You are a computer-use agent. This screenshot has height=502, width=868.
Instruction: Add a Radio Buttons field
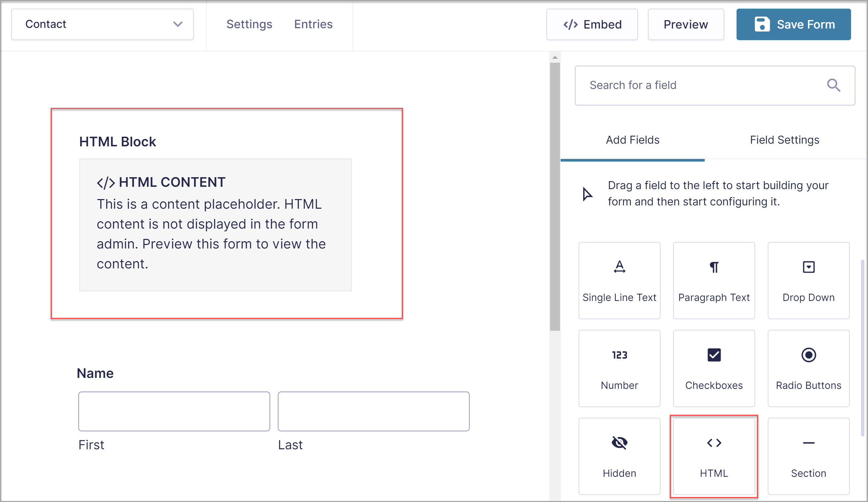(808, 368)
